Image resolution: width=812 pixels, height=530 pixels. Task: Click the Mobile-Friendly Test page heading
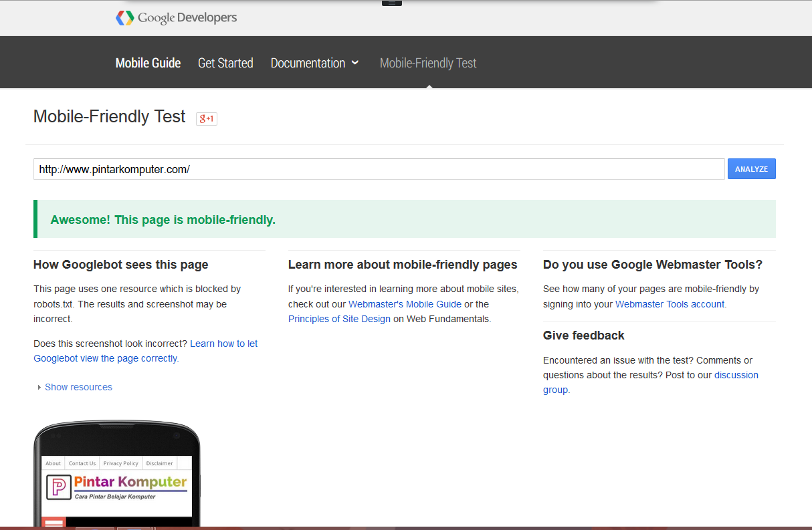click(109, 116)
